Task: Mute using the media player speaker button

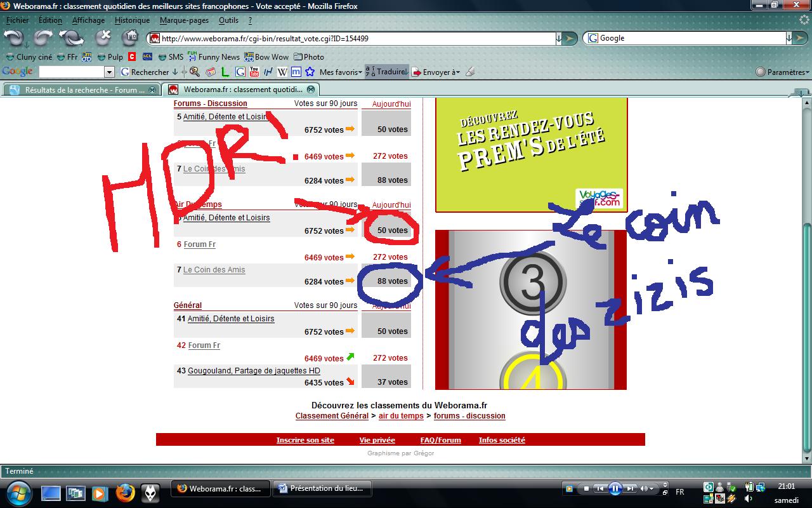Action: (645, 488)
